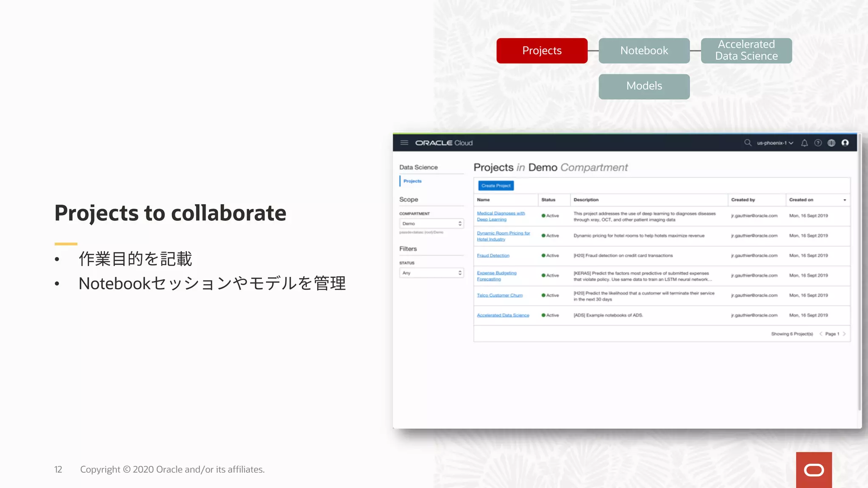Expand the us-phoenix-1 region dropdown
Viewport: 868px width, 488px height.
775,143
